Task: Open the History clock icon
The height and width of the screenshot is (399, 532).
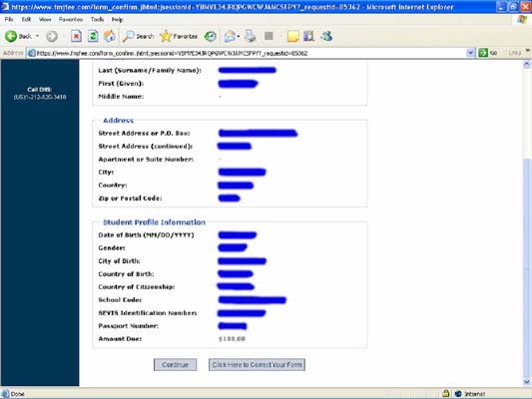Action: point(210,36)
